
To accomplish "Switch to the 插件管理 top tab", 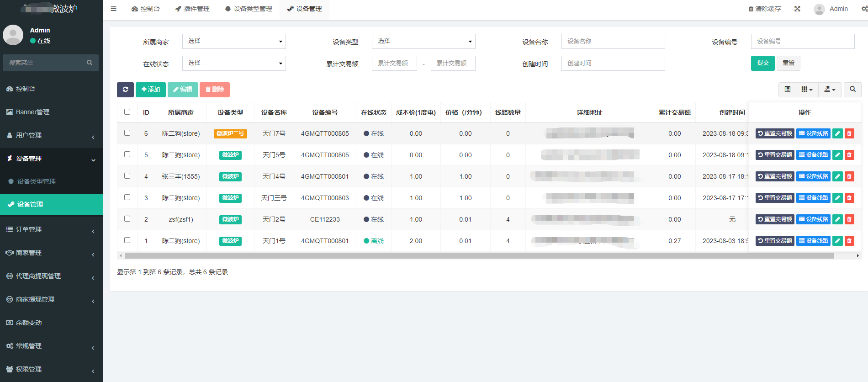I will click(192, 9).
